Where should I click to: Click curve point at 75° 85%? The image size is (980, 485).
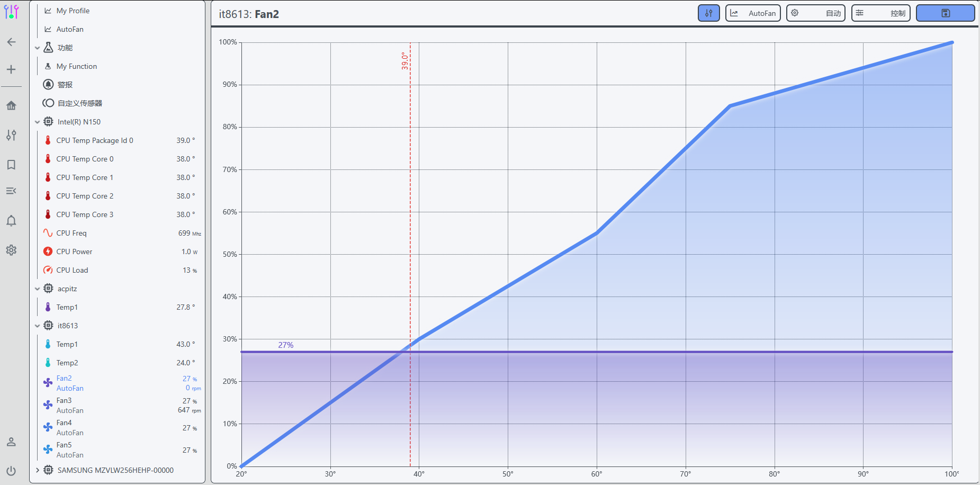click(730, 106)
